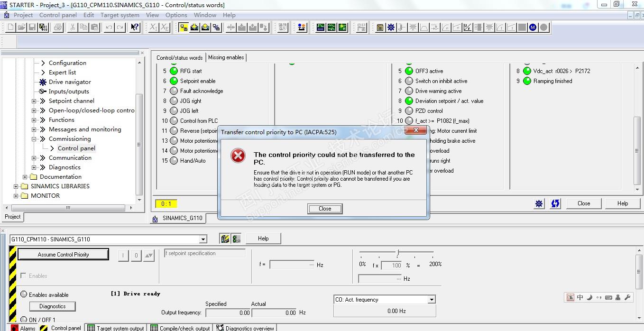This screenshot has width=644, height=331.
Task: Click the JOG right status LED
Action: [x=174, y=101]
